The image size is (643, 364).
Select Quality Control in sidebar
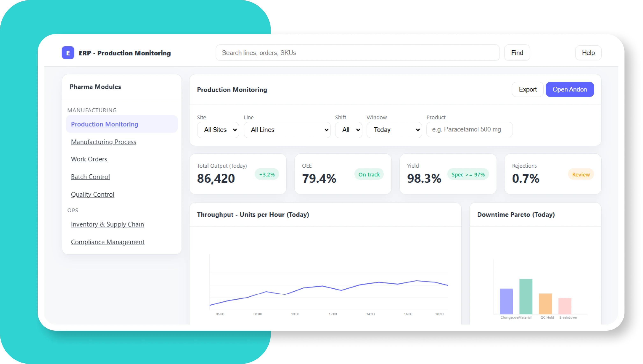[93, 194]
